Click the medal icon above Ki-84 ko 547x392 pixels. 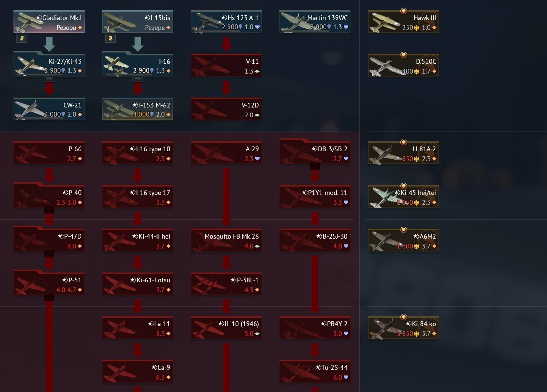(x=403, y=317)
